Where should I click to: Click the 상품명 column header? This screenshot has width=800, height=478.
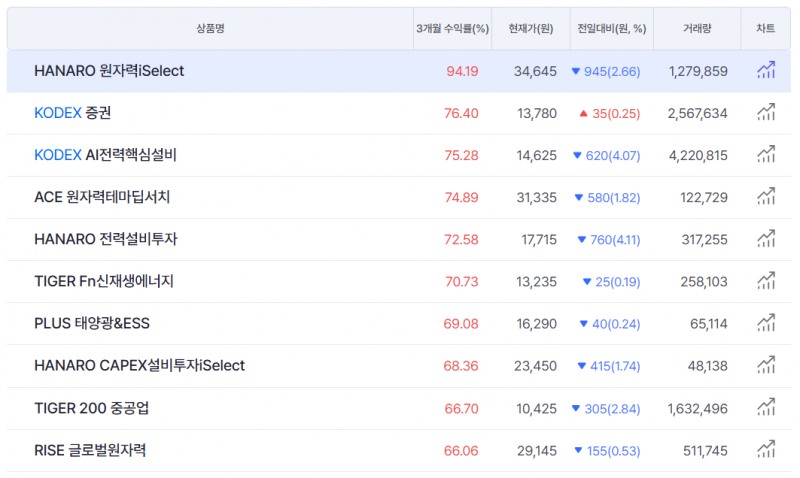point(210,29)
